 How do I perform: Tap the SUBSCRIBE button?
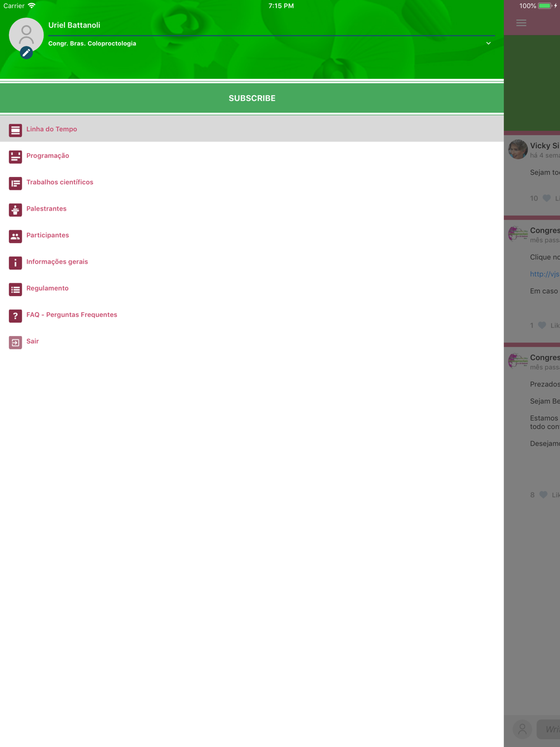pyautogui.click(x=252, y=98)
